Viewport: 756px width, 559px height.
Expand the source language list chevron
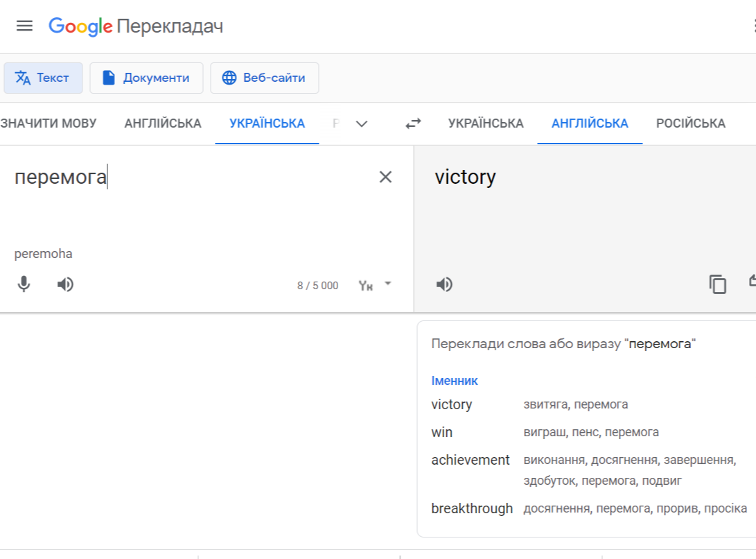[361, 123]
